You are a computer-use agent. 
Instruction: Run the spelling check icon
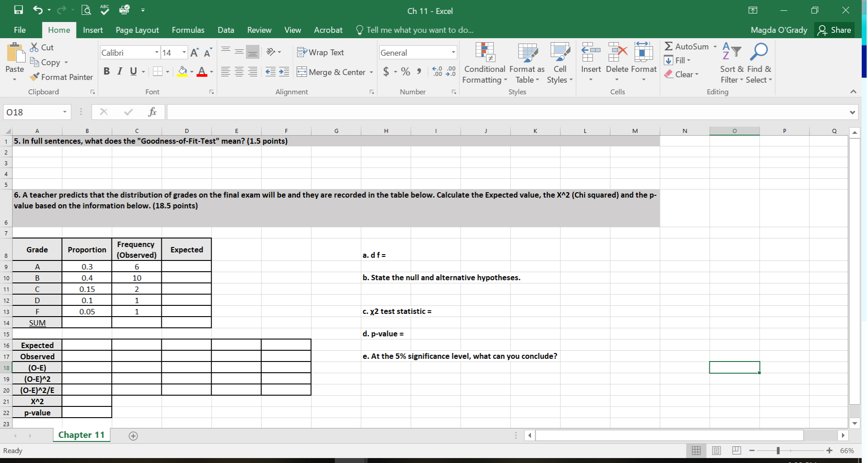coord(105,9)
